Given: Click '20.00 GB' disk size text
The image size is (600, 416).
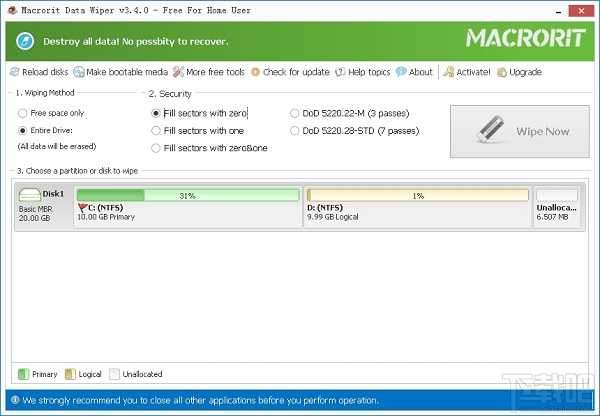Looking at the screenshot, I should click(x=34, y=219).
